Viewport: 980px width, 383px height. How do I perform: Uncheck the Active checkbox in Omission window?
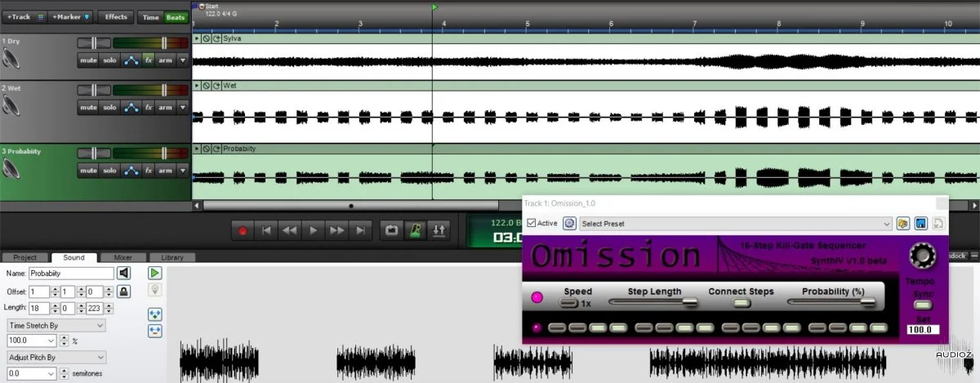coord(532,223)
